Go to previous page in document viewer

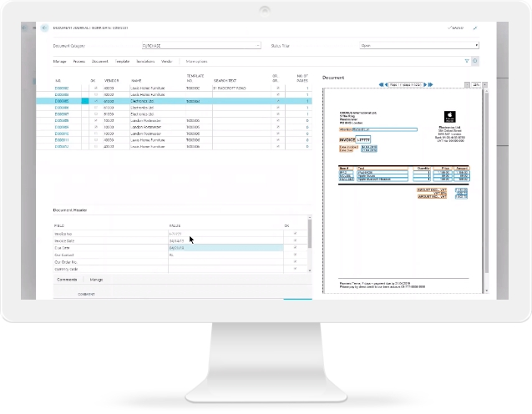click(388, 85)
